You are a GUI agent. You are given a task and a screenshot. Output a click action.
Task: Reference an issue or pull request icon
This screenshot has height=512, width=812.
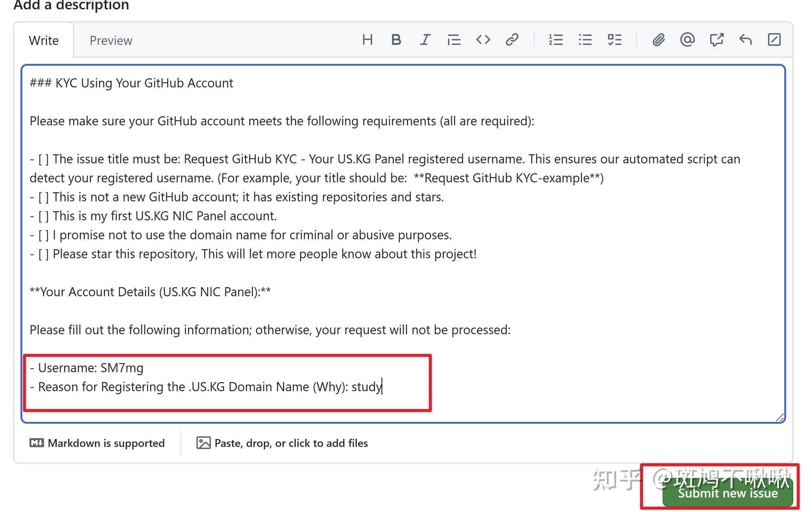point(716,40)
